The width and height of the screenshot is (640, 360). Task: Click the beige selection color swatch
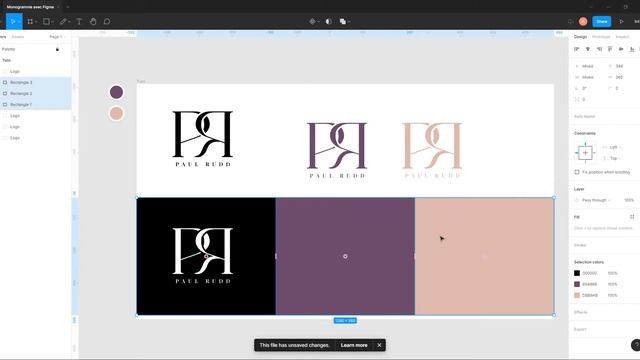tap(577, 295)
